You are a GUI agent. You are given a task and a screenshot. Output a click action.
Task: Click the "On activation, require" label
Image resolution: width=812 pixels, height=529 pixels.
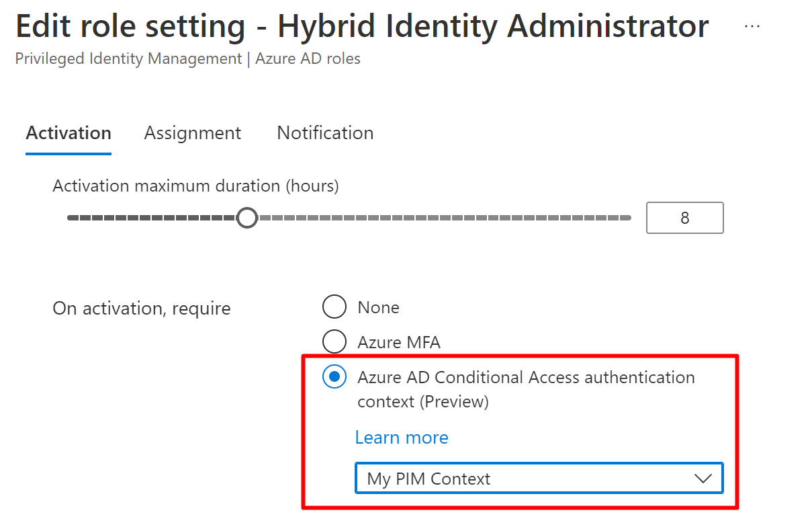141,309
